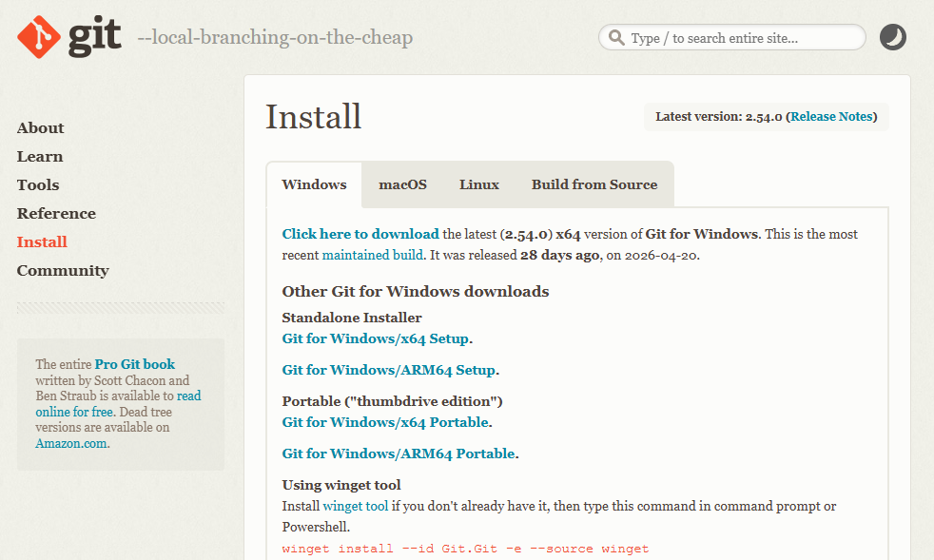Image resolution: width=934 pixels, height=560 pixels.
Task: Click the search magnifier icon
Action: click(616, 37)
